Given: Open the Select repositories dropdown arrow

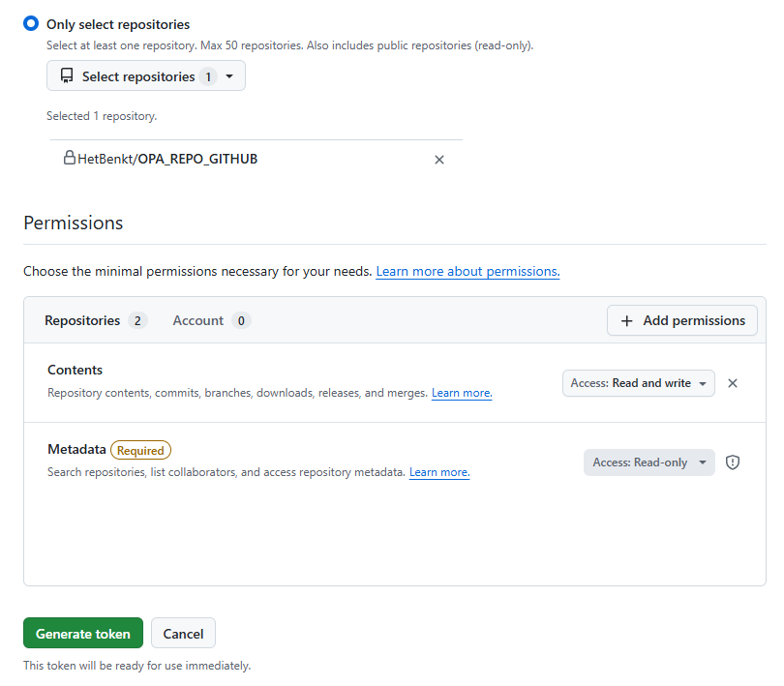Looking at the screenshot, I should 229,76.
